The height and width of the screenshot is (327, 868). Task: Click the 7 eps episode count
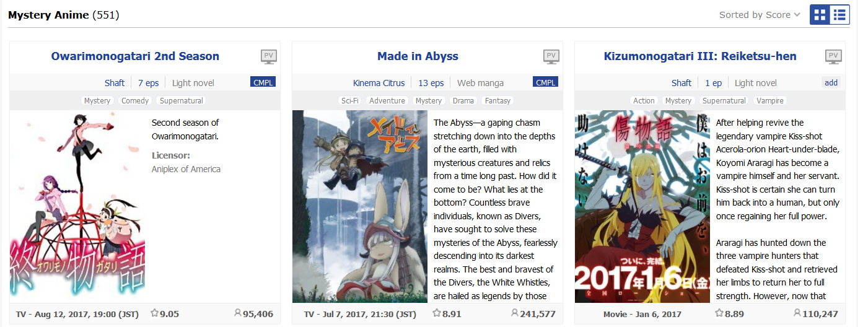coord(149,83)
